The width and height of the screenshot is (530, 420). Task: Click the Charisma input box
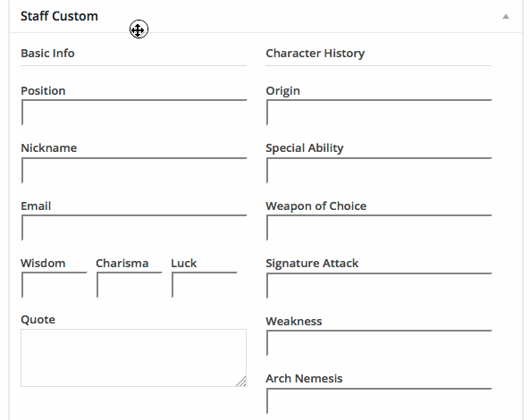click(129, 285)
